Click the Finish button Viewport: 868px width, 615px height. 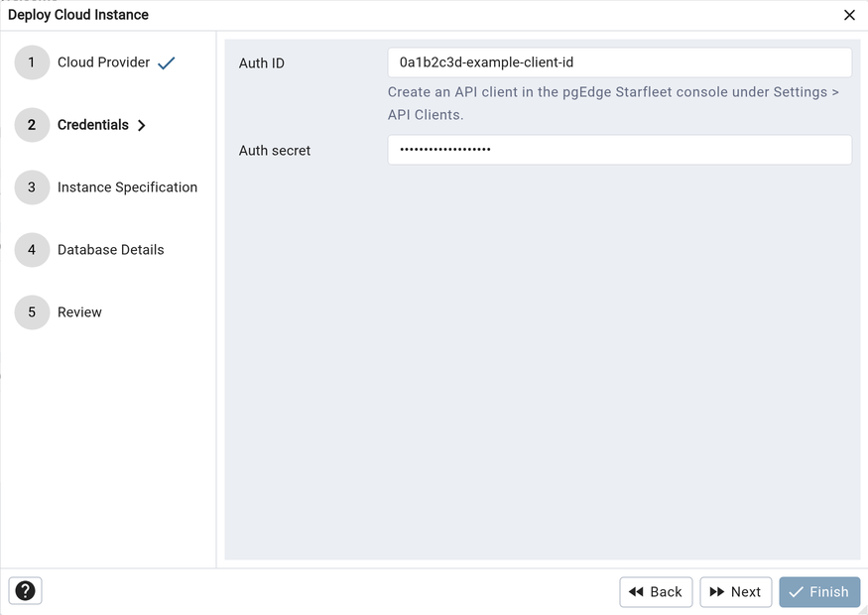[819, 592]
